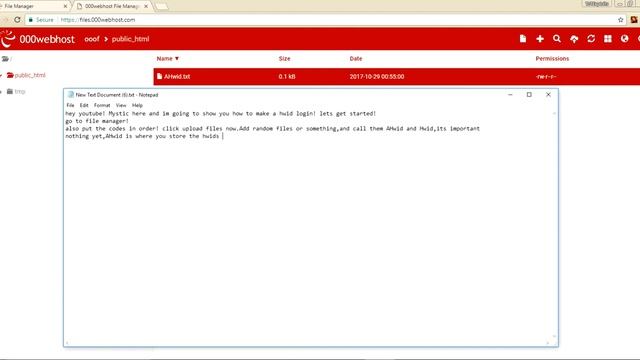Click the 000webhost logo
Viewport: 640px width, 360px height.
tap(38, 39)
